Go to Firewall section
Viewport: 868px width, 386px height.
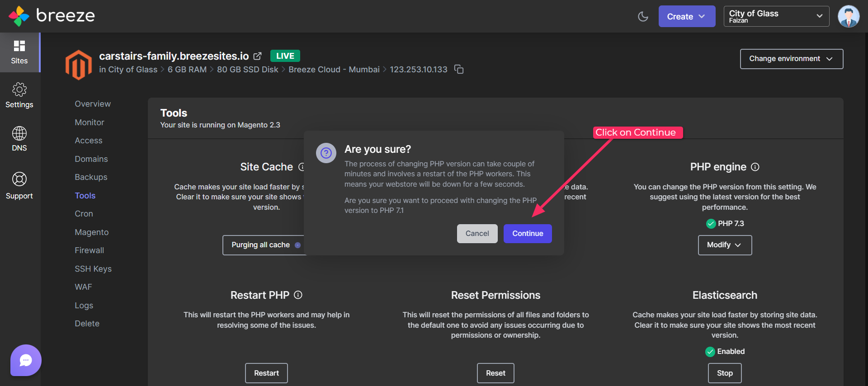(x=89, y=250)
